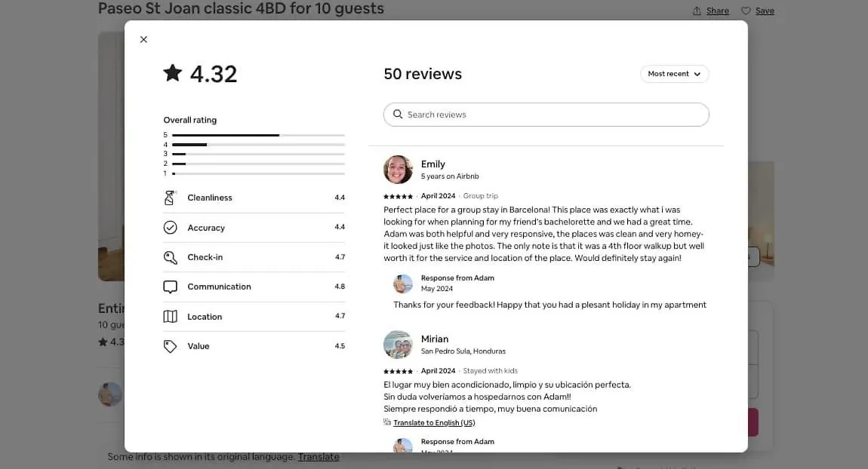Click reviewer name Emily

[x=433, y=164]
